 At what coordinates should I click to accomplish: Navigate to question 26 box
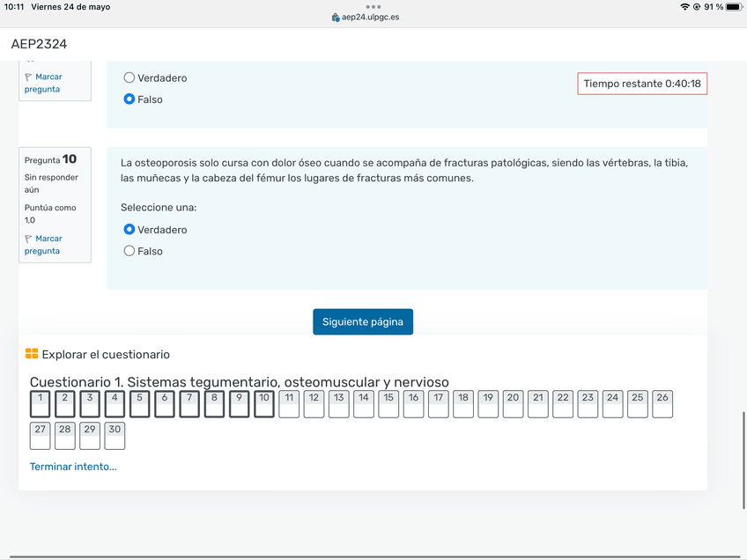pos(662,404)
